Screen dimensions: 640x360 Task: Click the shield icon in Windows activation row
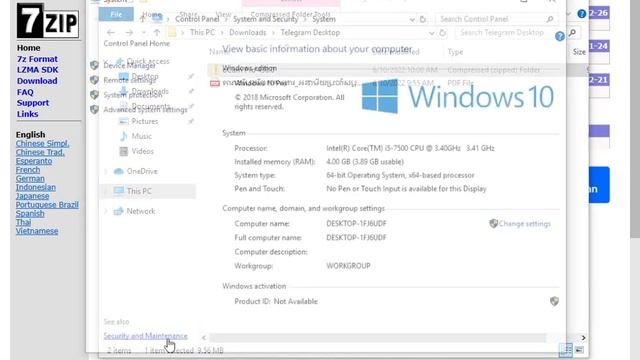[x=554, y=301]
